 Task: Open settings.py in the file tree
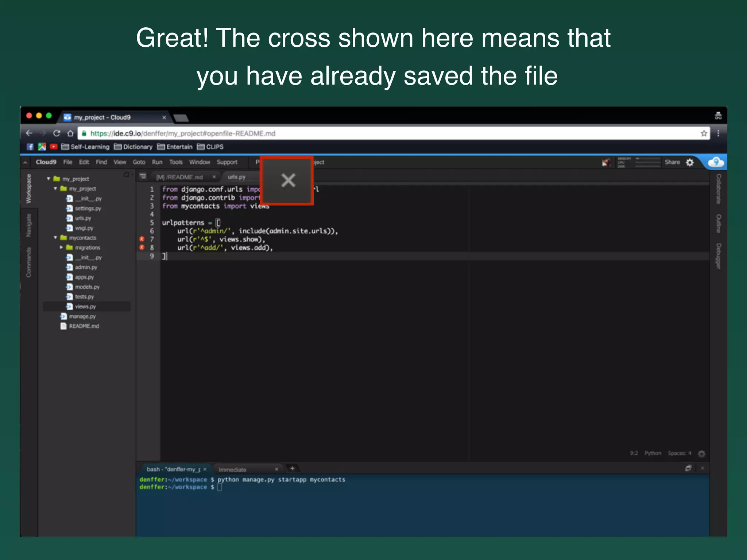click(88, 209)
